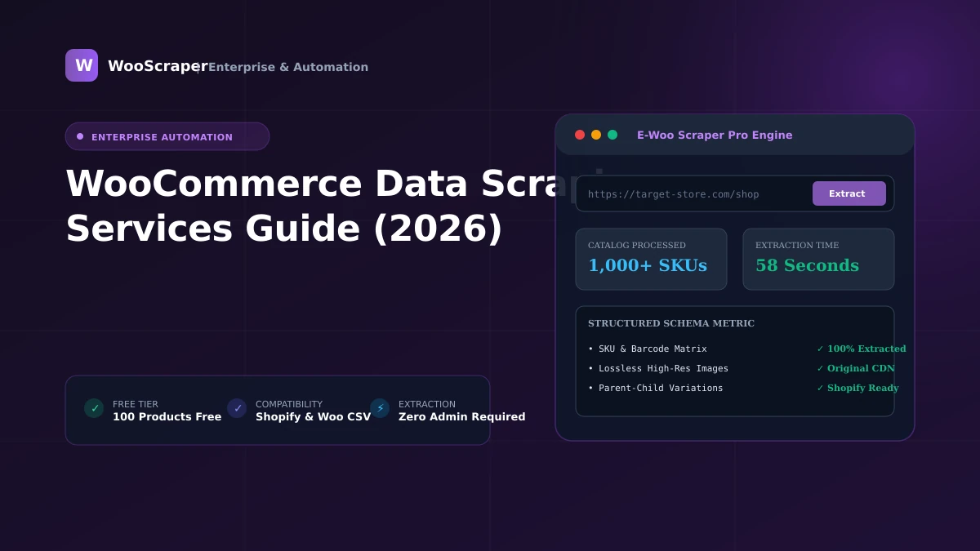Click the red window dot
Viewport: 980px width, 551px height.
[x=580, y=135]
